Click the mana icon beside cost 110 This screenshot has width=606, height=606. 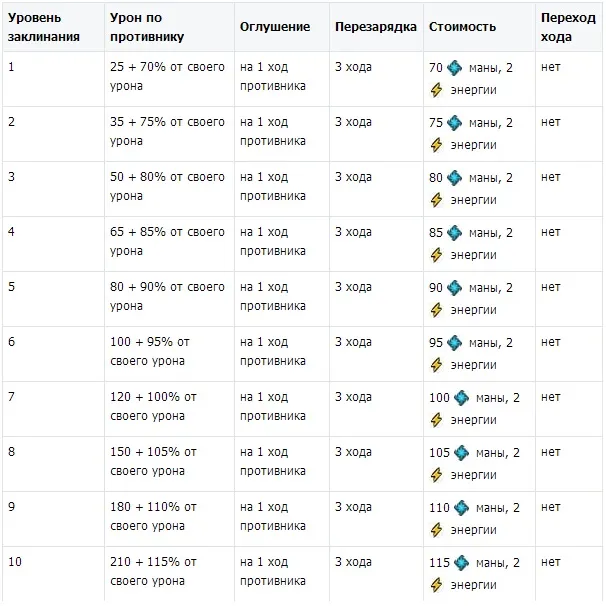point(462,508)
